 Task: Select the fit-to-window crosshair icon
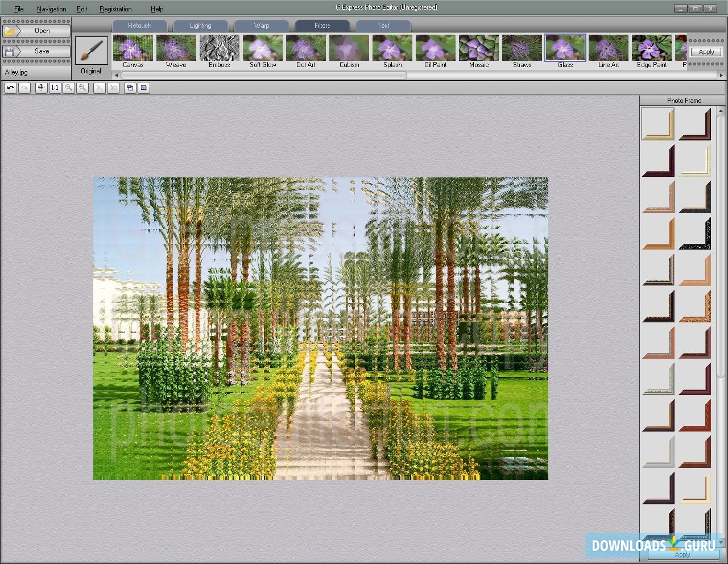(40, 88)
